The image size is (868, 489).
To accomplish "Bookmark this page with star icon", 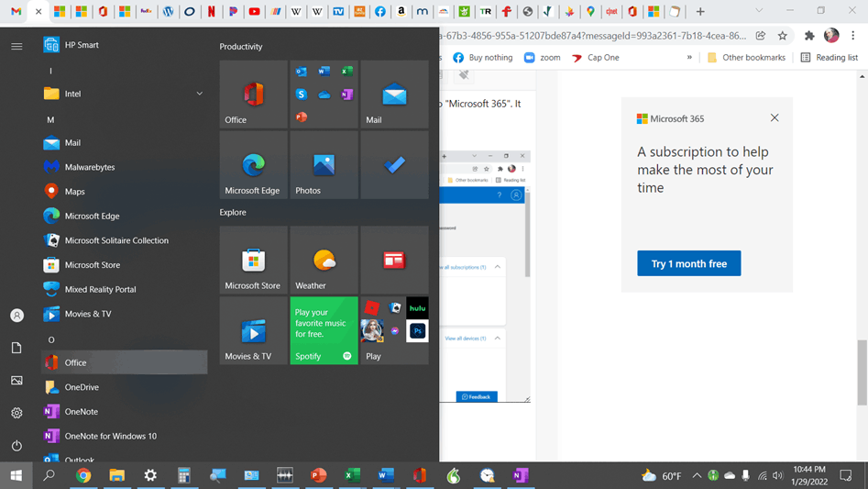I will (x=782, y=36).
